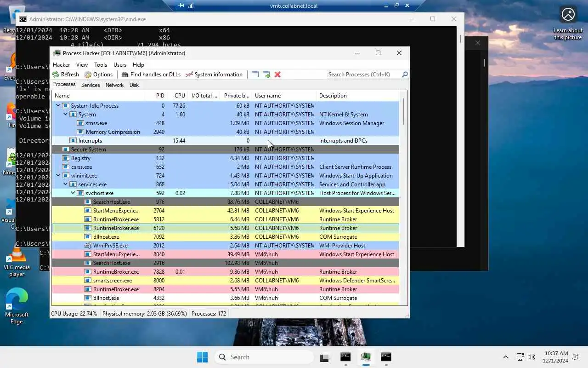
Task: Collapse the System process tree node
Action: pyautogui.click(x=65, y=115)
